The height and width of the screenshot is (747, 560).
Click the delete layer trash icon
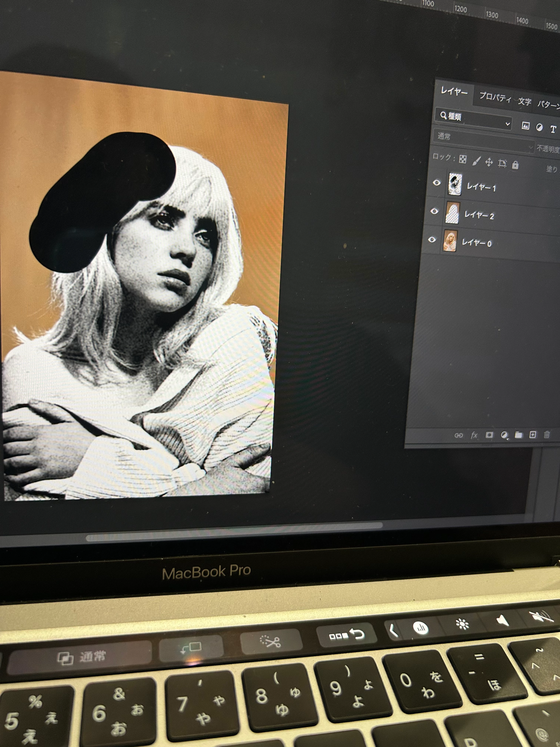coord(547,434)
